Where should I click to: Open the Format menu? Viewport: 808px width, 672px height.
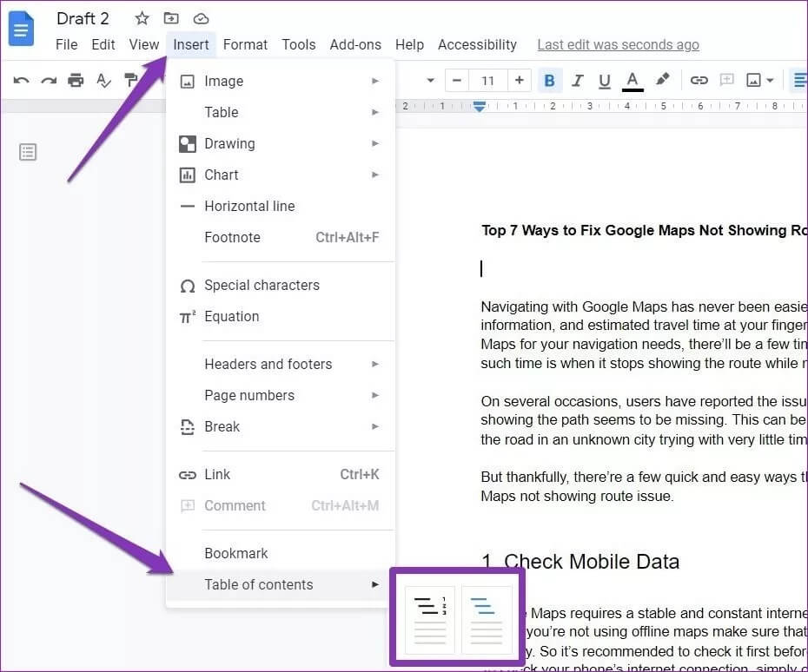[245, 44]
